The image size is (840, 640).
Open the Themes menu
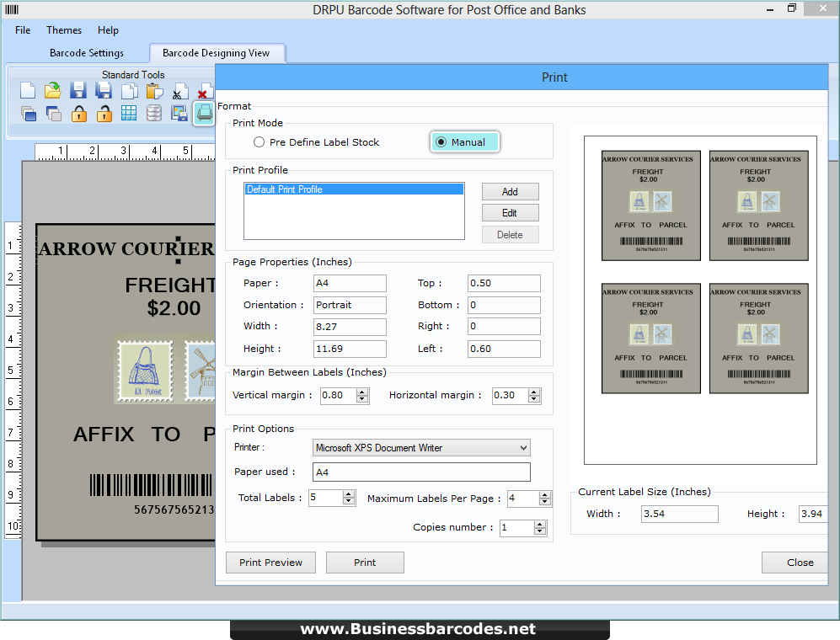coord(63,29)
